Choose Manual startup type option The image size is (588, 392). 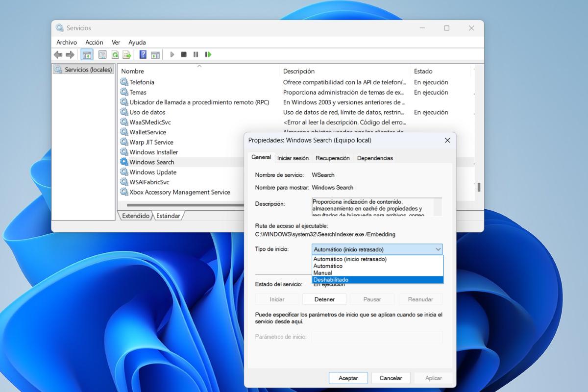(377, 273)
